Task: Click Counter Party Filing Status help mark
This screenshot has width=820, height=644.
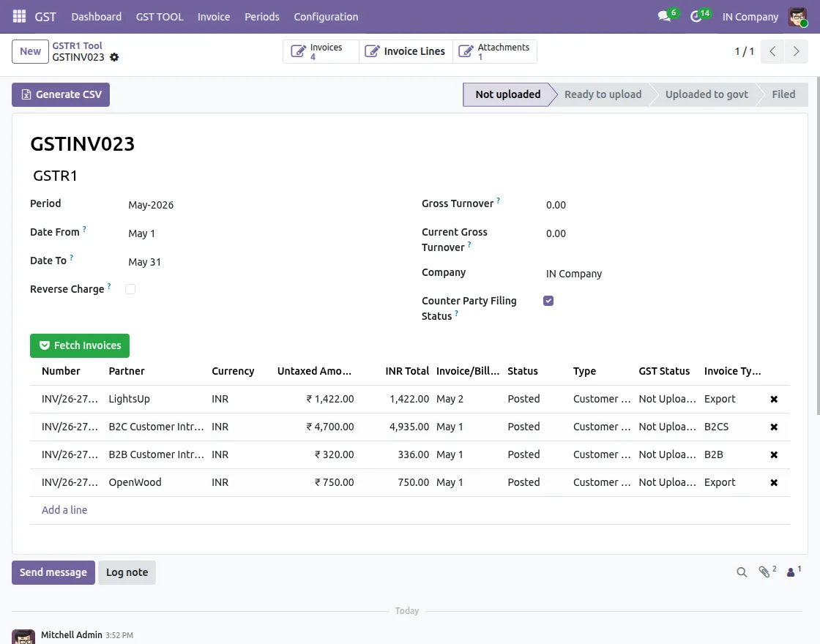Action: click(457, 313)
